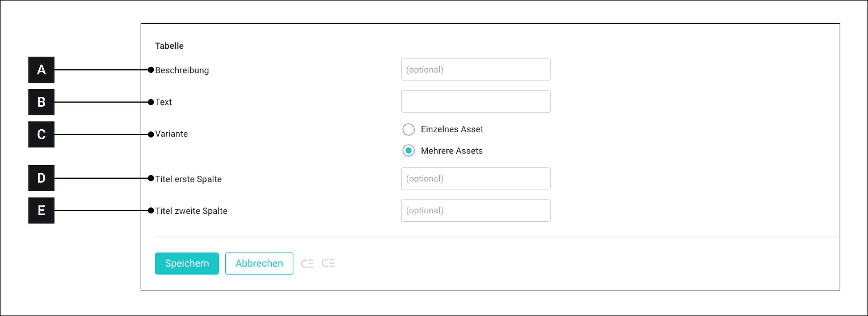Click the black callout marker E
868x316 pixels.
click(x=41, y=210)
